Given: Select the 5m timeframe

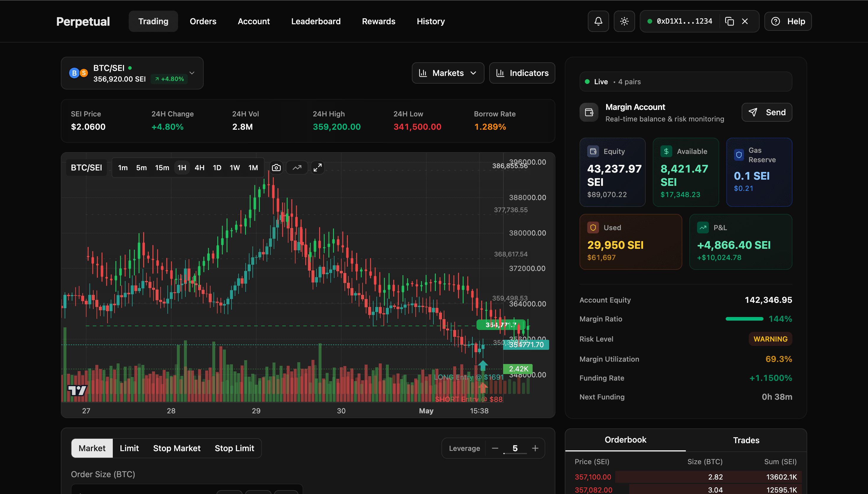Looking at the screenshot, I should click(x=141, y=168).
